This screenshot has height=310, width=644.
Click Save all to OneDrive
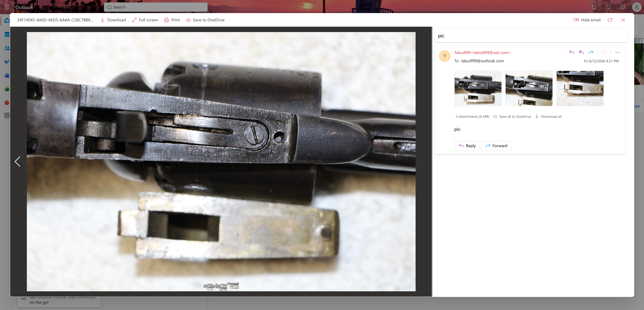(x=512, y=116)
